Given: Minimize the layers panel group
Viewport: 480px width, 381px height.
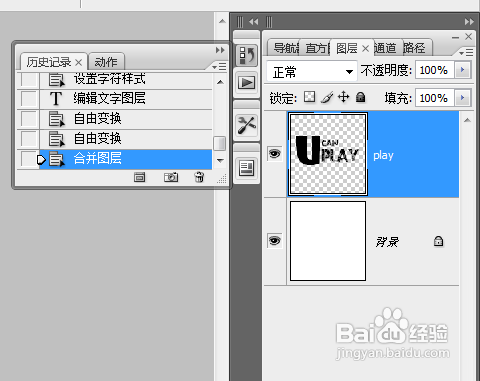Looking at the screenshot, I should click(455, 38).
